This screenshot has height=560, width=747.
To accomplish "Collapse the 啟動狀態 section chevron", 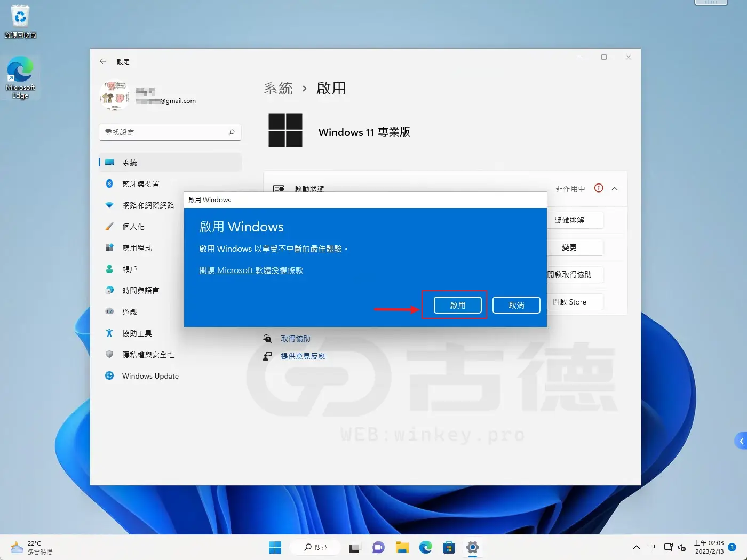I will point(615,189).
